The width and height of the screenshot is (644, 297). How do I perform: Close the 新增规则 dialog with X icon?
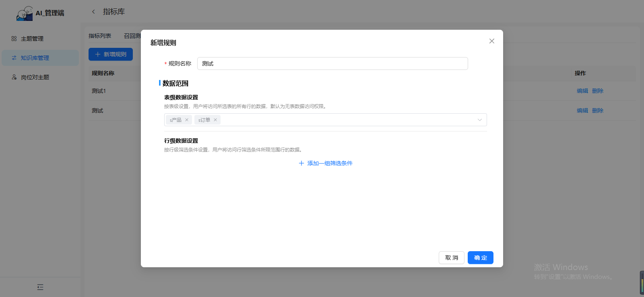pyautogui.click(x=491, y=41)
